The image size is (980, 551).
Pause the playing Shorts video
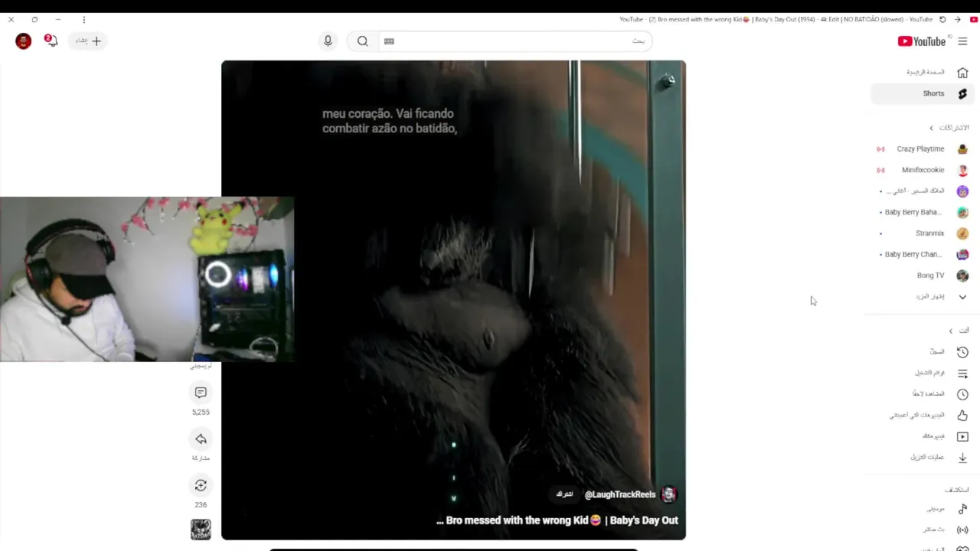pyautogui.click(x=453, y=300)
